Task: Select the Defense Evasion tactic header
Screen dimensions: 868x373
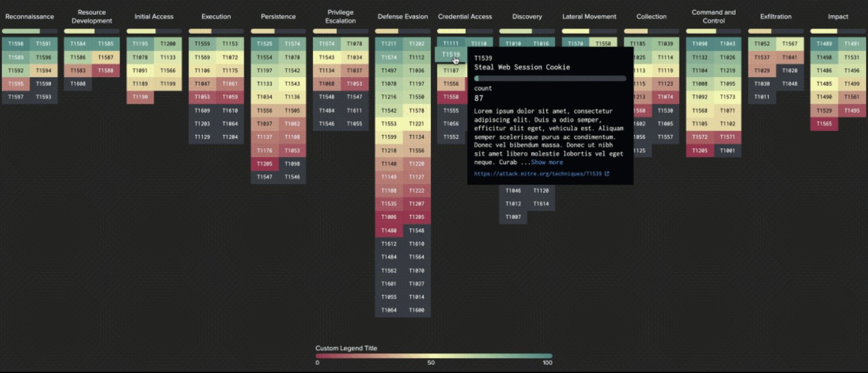Action: click(402, 17)
